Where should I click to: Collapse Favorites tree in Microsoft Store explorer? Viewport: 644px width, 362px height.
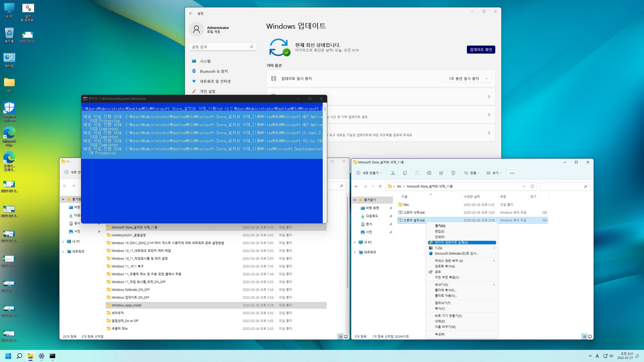tap(355, 200)
